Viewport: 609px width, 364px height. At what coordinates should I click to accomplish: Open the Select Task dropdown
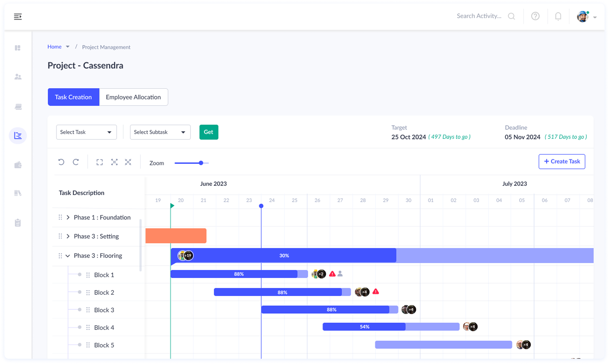(86, 132)
